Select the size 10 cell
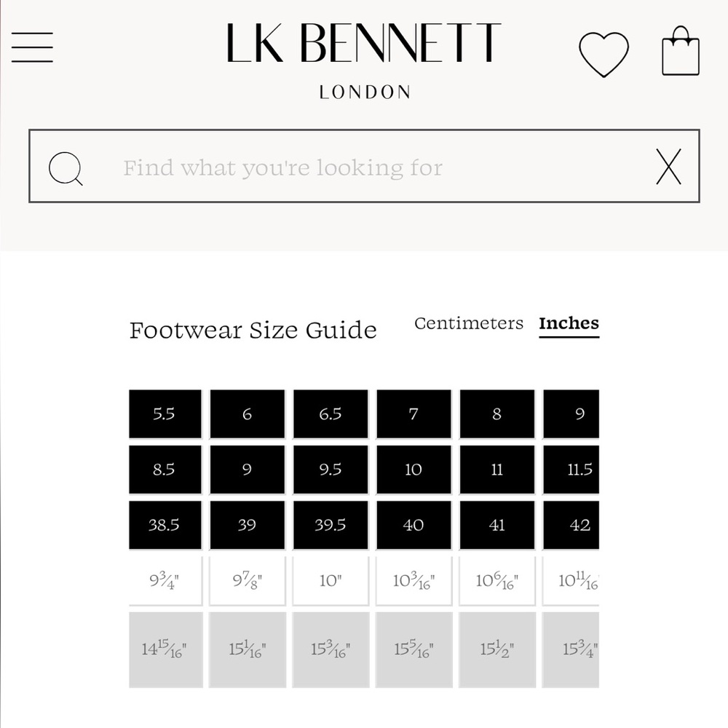 (x=414, y=470)
